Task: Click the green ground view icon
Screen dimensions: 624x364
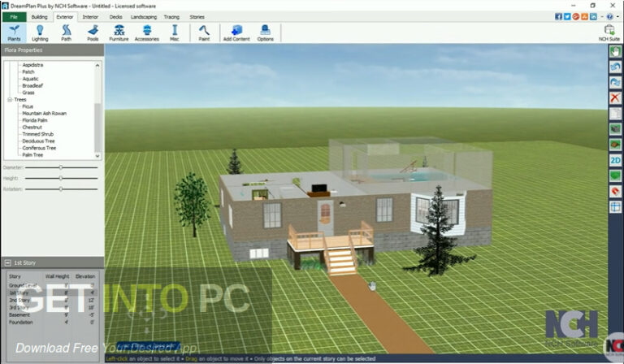Action: tap(615, 175)
